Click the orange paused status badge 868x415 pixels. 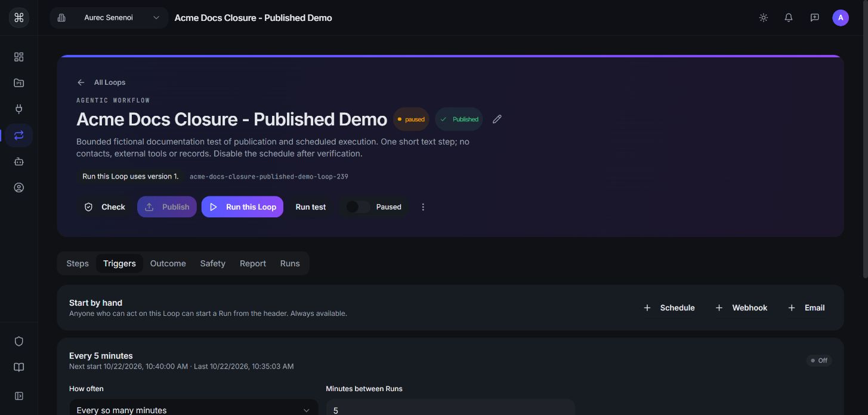pos(411,119)
